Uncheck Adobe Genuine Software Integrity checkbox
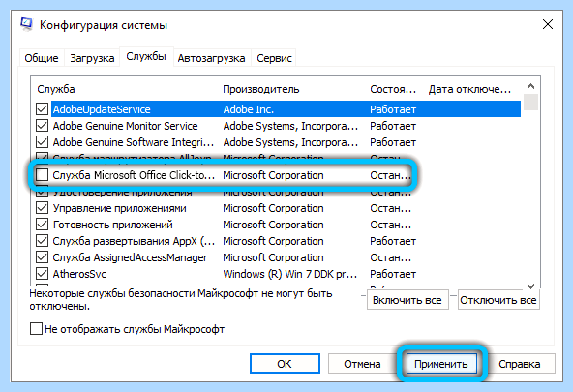The width and height of the screenshot is (573, 392). (42, 142)
